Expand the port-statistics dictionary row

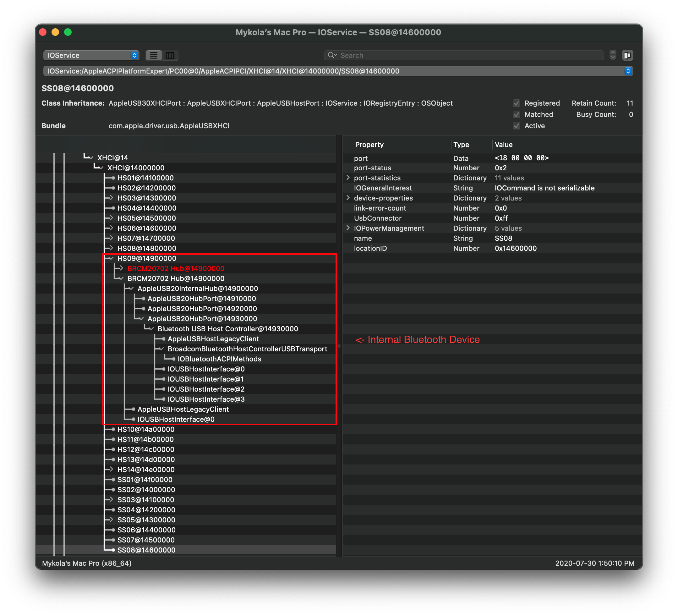click(348, 178)
